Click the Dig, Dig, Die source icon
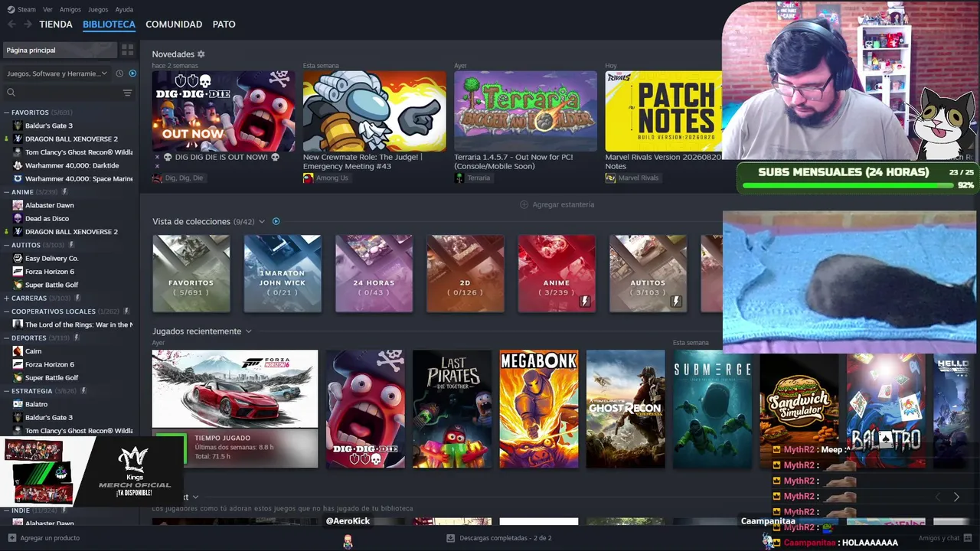Image resolution: width=980 pixels, height=551 pixels. coord(157,178)
